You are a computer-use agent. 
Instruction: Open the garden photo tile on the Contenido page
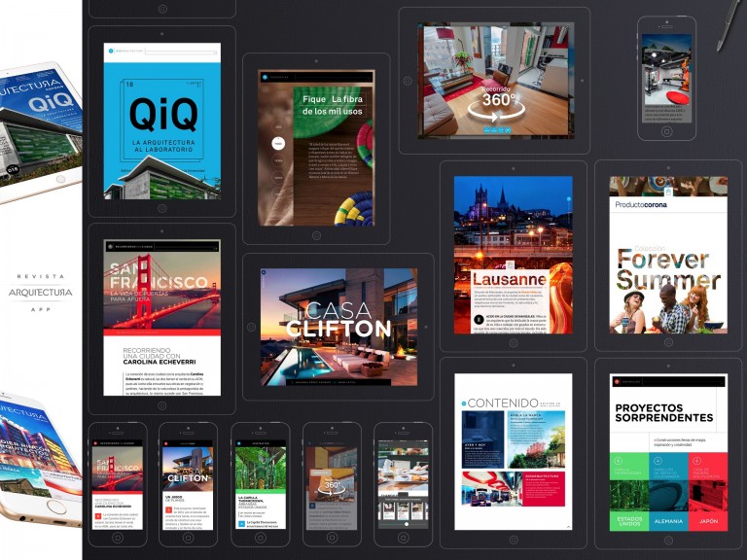(536, 439)
